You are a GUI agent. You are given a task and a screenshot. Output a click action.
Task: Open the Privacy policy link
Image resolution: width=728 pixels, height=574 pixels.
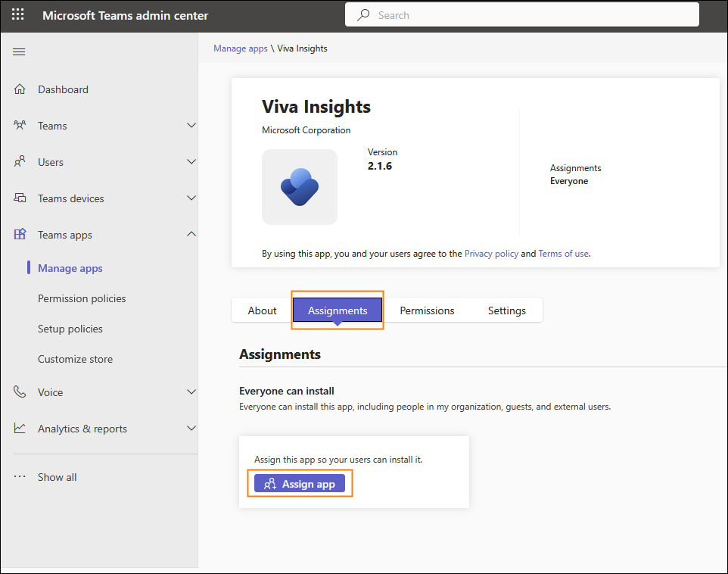(491, 254)
